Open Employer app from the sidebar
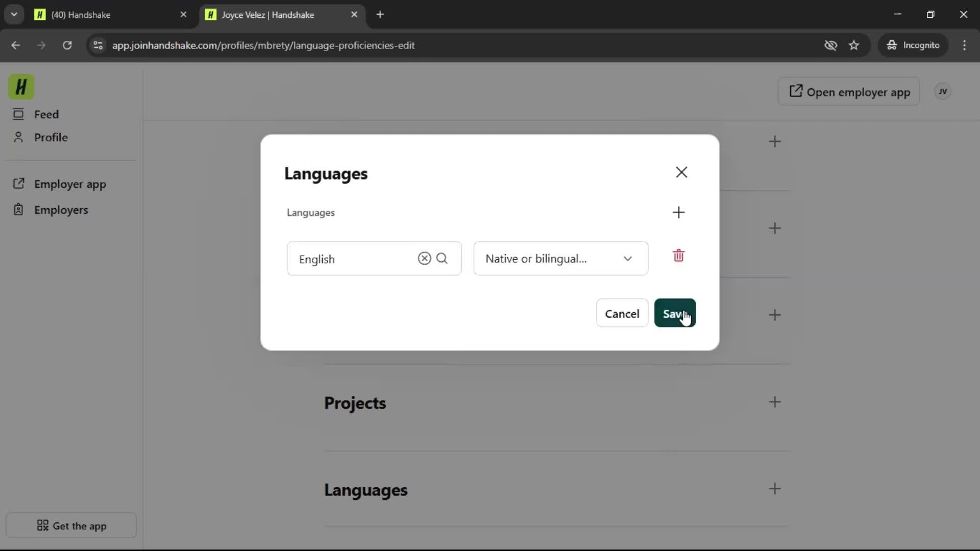 (x=70, y=184)
